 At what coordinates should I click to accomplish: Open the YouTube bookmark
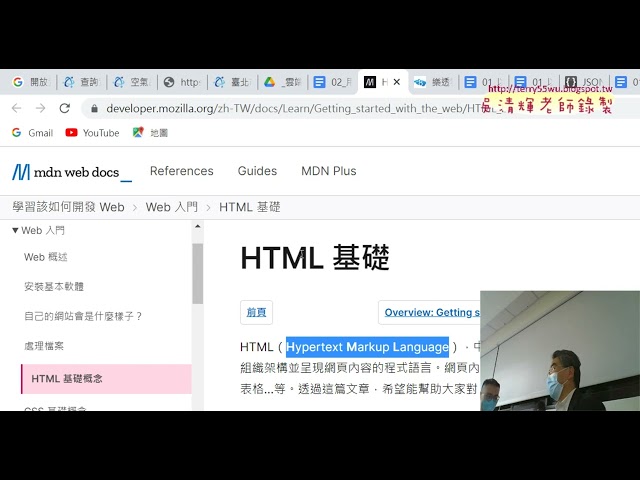(x=92, y=133)
